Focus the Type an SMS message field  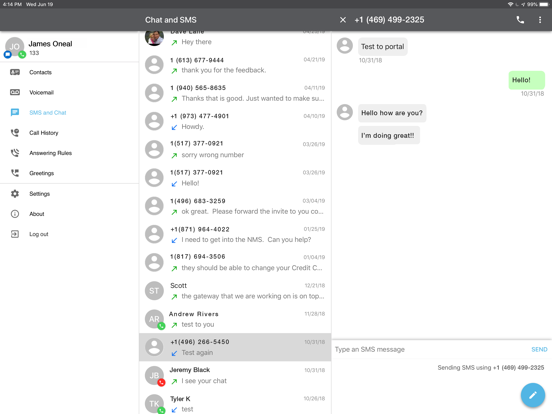pos(429,349)
